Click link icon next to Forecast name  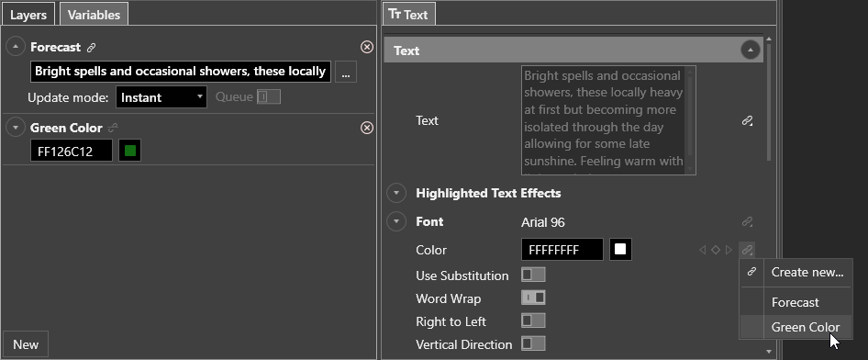[92, 48]
